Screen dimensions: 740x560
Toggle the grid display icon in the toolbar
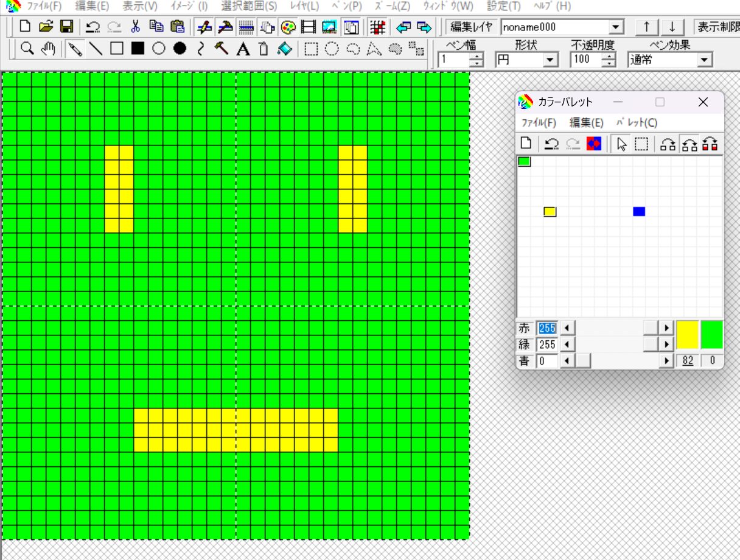click(377, 27)
